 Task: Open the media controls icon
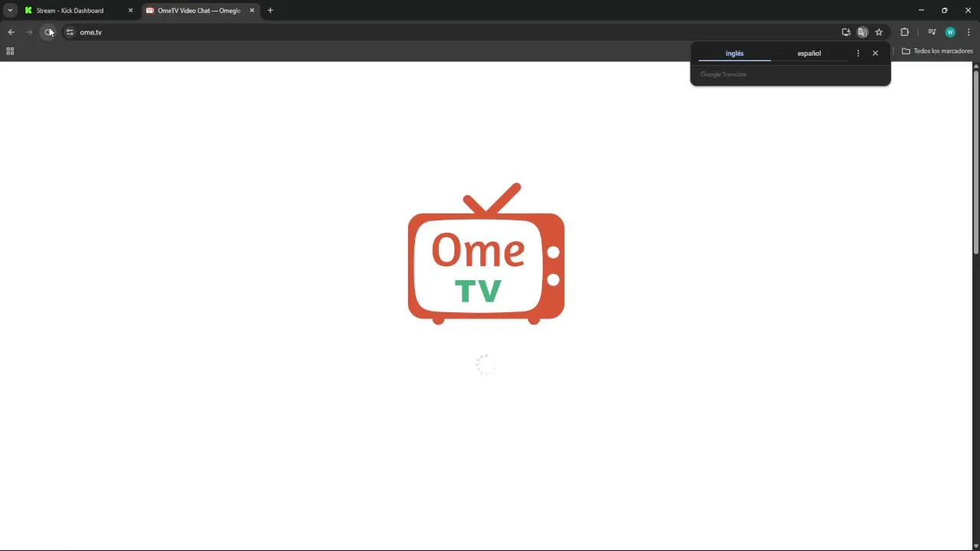[932, 32]
